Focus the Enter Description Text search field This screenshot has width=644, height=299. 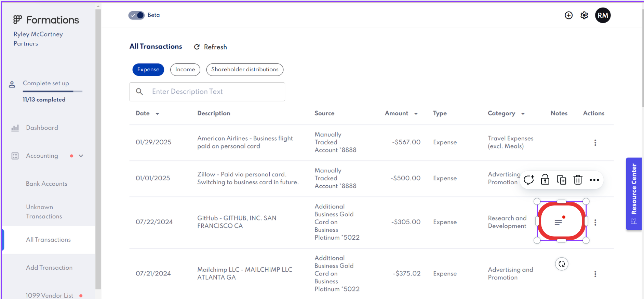tap(207, 92)
